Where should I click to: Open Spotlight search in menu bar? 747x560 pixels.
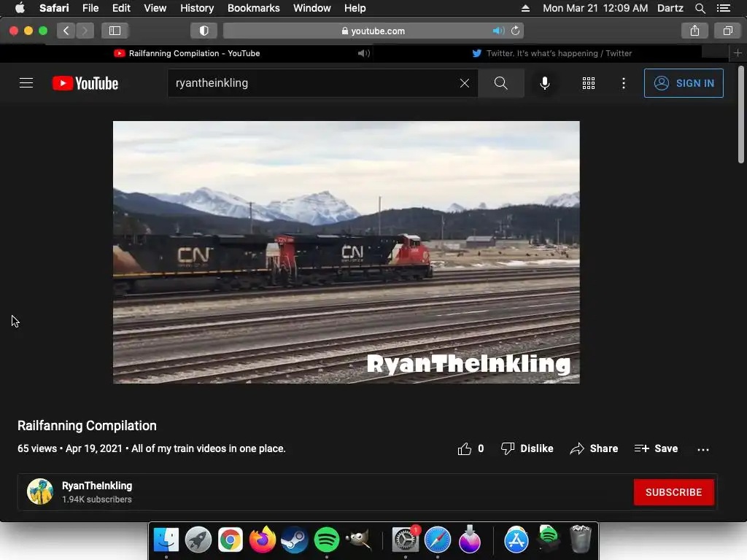coord(700,8)
